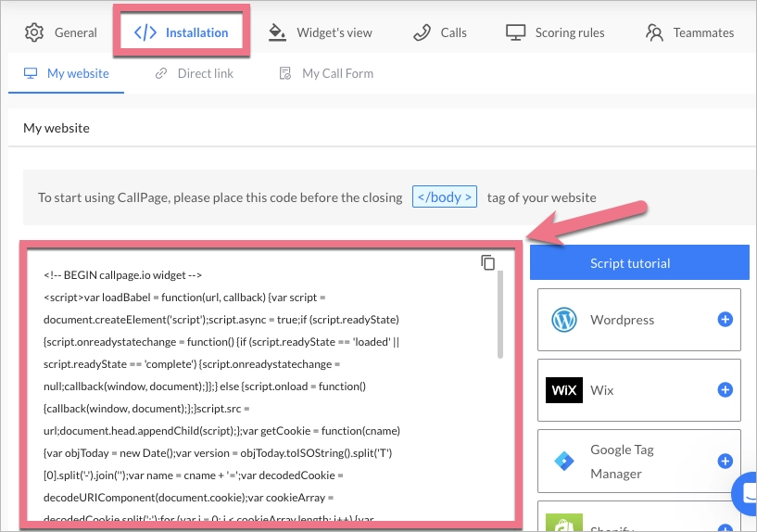Expand Google Tag Manager instructions with plus
Image resolution: width=757 pixels, height=532 pixels.
(725, 461)
